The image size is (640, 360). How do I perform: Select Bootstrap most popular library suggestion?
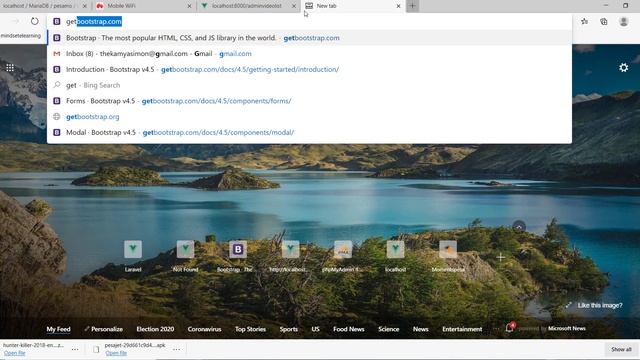click(x=309, y=38)
